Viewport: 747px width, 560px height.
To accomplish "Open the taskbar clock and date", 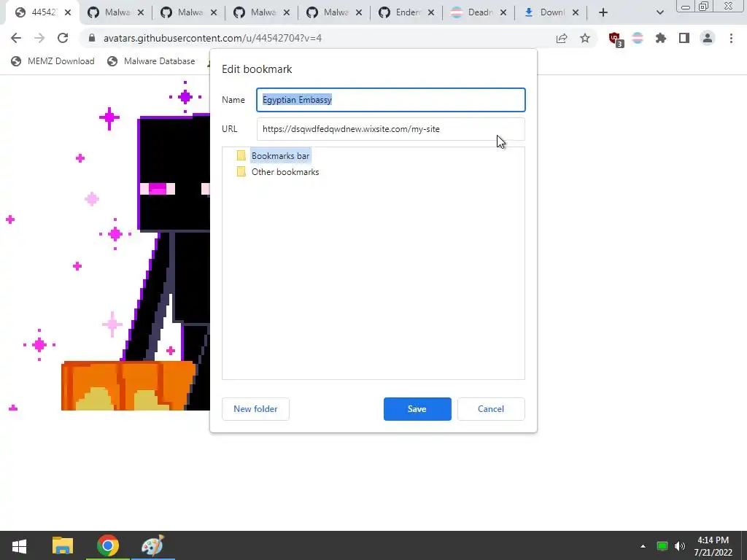I will [713, 546].
